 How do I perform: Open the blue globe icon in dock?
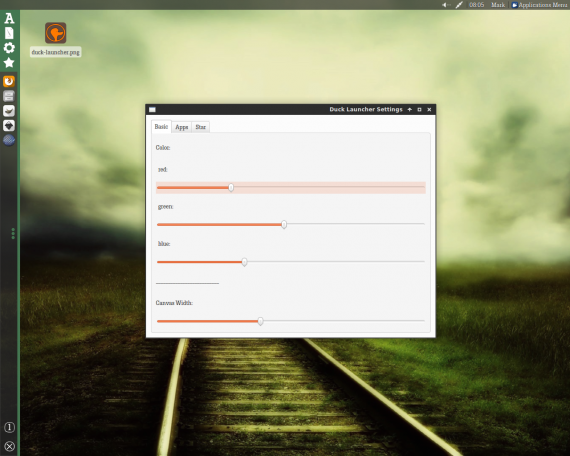(x=9, y=140)
